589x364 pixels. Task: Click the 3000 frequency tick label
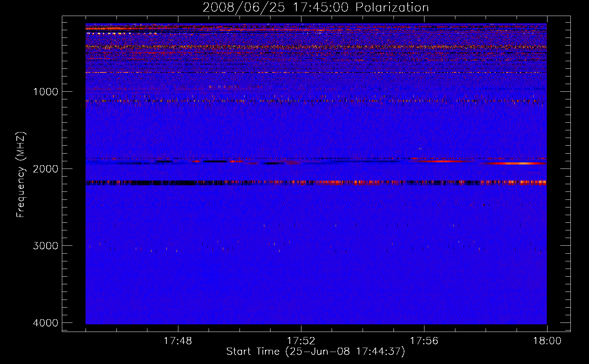point(46,246)
